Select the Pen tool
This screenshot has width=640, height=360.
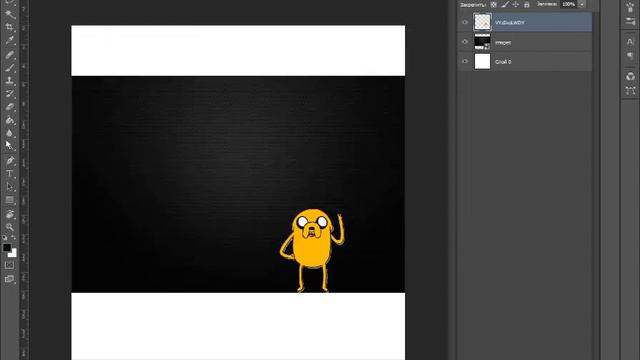pos(9,160)
